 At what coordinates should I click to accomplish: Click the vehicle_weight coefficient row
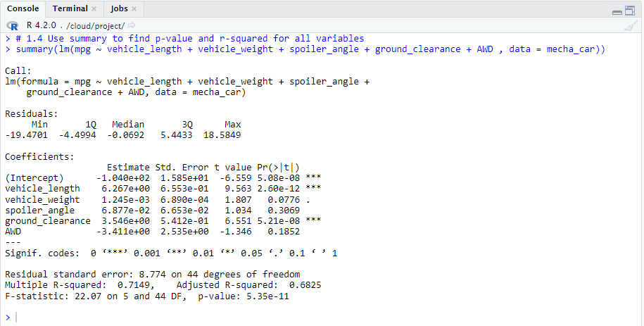tap(158, 200)
